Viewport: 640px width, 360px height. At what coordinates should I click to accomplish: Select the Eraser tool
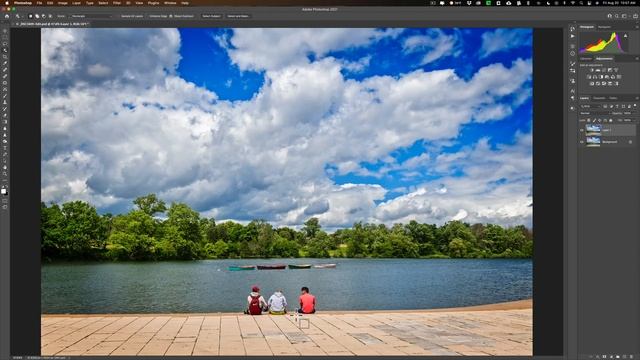(6, 115)
